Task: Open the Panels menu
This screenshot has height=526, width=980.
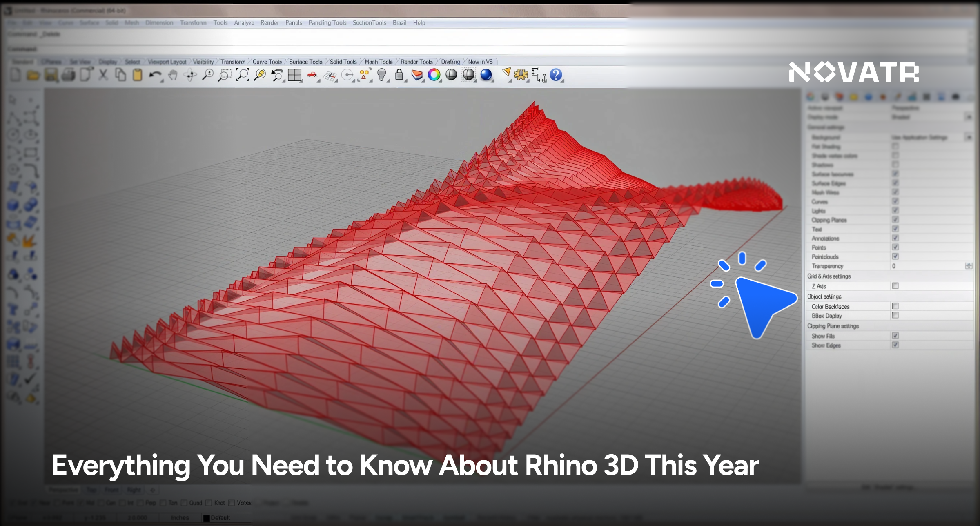Action: coord(294,23)
